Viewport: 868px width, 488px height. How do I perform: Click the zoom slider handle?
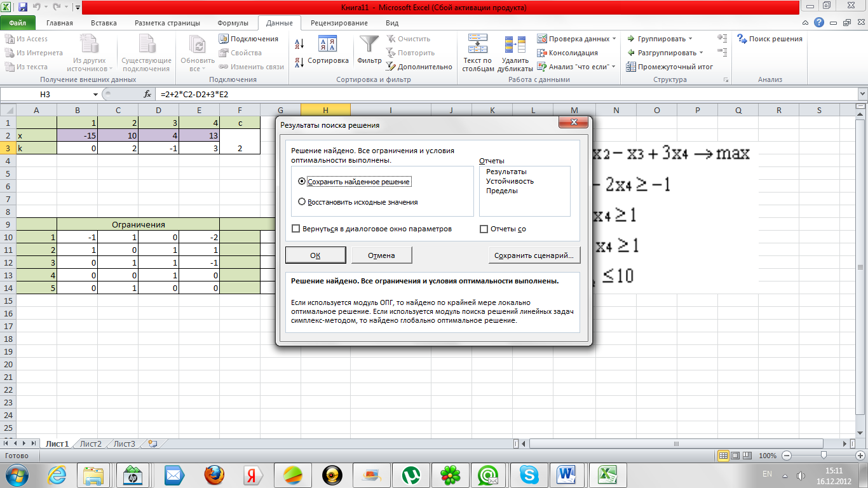coord(824,456)
